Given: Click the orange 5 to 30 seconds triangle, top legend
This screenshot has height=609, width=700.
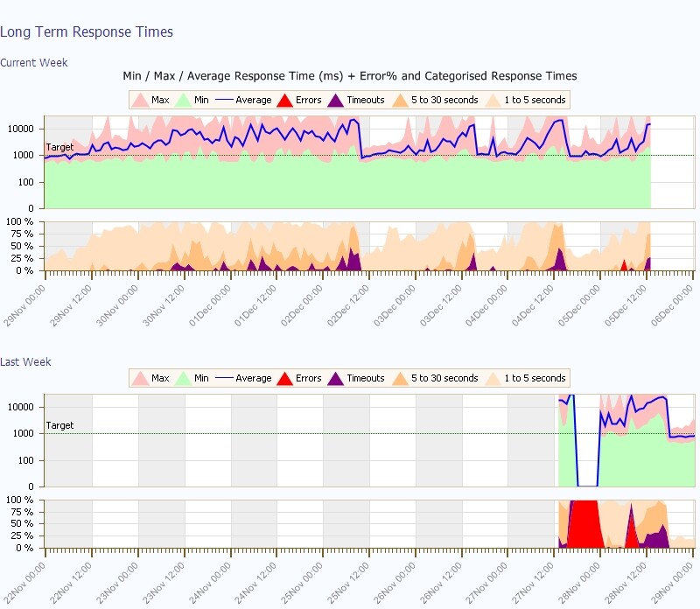Looking at the screenshot, I should click(400, 101).
